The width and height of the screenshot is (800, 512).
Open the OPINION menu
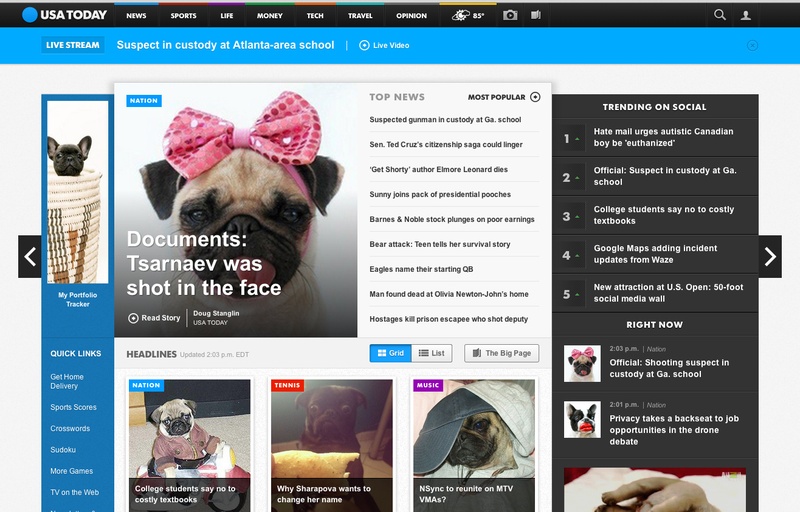tap(412, 16)
